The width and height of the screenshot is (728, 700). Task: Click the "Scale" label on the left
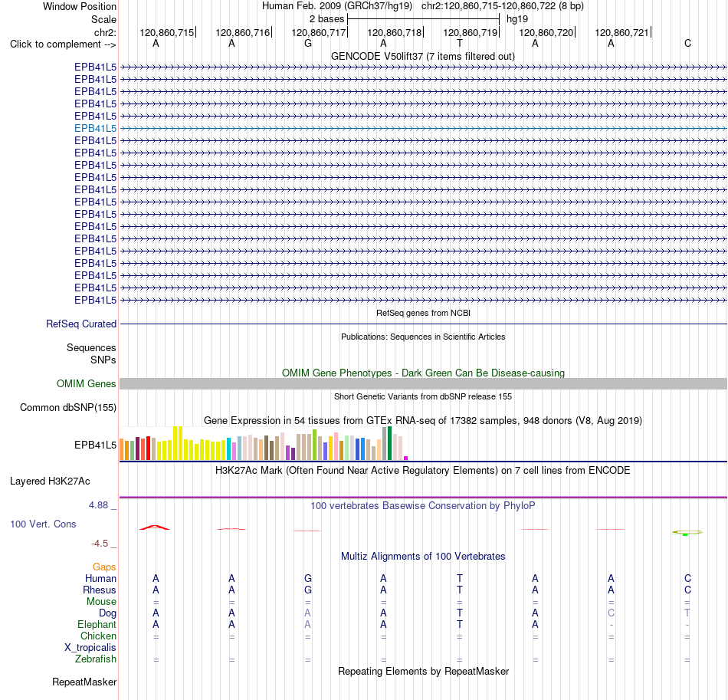[x=103, y=19]
